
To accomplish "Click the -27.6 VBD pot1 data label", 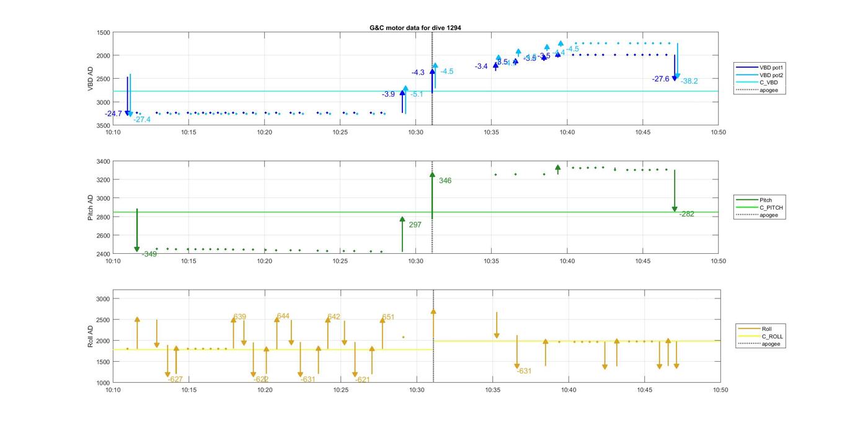I will click(661, 79).
